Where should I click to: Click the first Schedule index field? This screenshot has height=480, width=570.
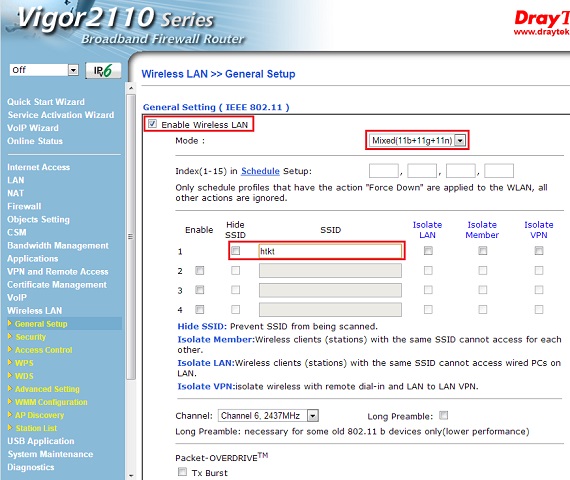point(384,171)
